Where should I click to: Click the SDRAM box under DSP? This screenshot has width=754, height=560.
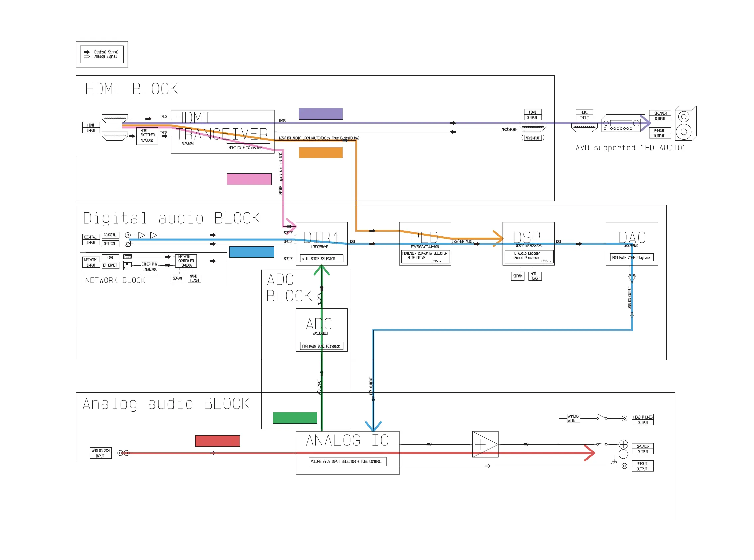pyautogui.click(x=518, y=276)
